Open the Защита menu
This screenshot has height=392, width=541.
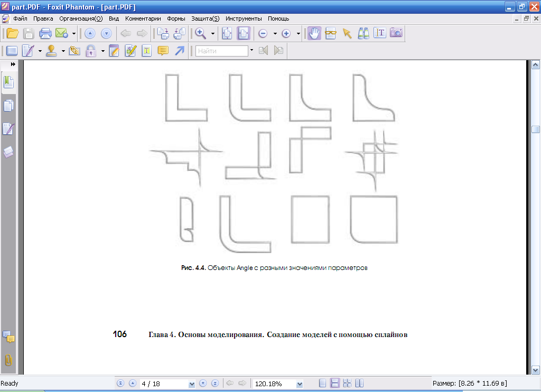tap(206, 18)
